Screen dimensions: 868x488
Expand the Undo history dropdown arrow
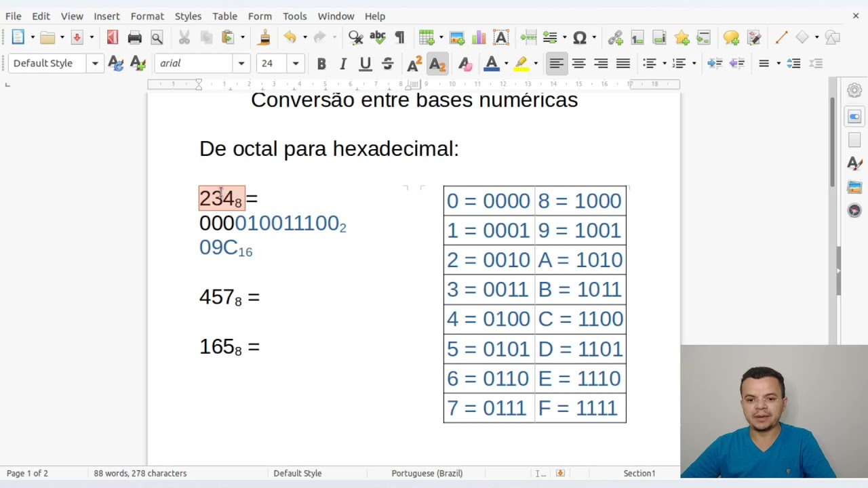(x=304, y=37)
